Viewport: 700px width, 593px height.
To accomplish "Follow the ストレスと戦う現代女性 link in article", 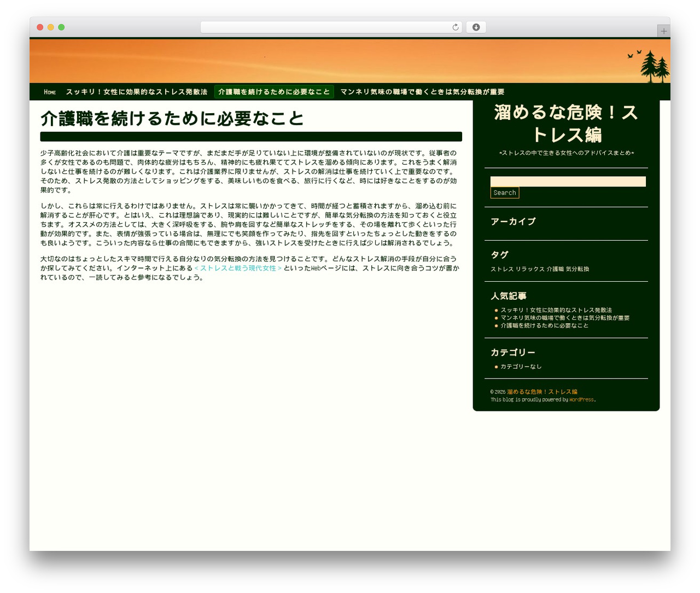I will pos(238,268).
